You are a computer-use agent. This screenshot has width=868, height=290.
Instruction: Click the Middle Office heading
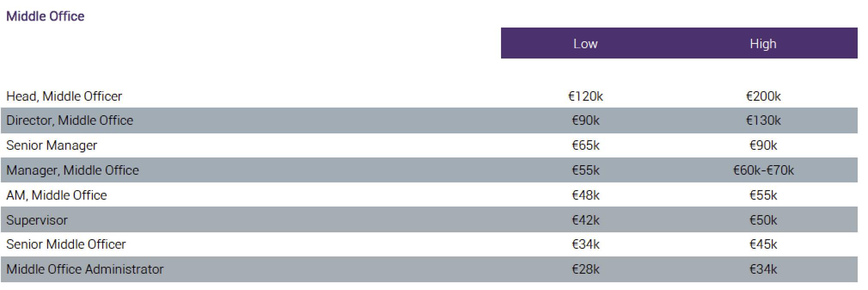[45, 16]
